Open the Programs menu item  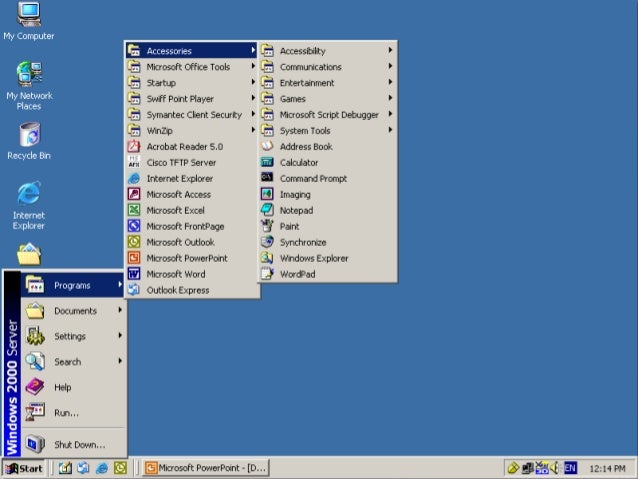pyautogui.click(x=72, y=285)
